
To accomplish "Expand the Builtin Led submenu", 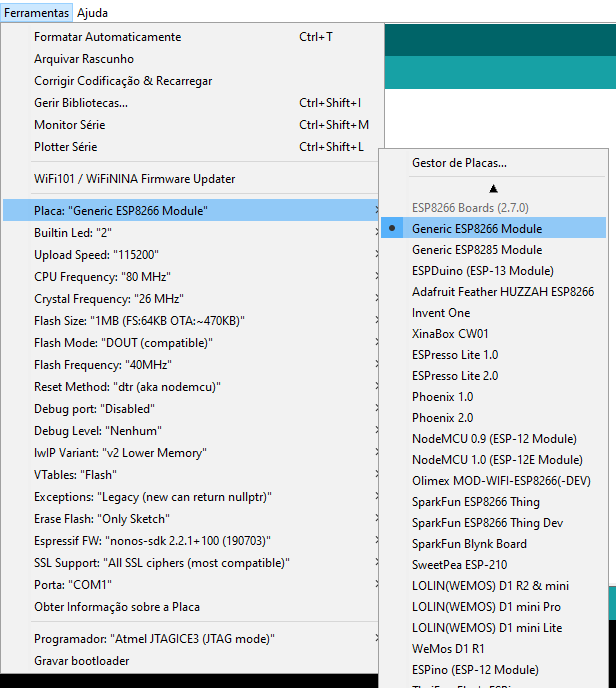I will tap(191, 233).
